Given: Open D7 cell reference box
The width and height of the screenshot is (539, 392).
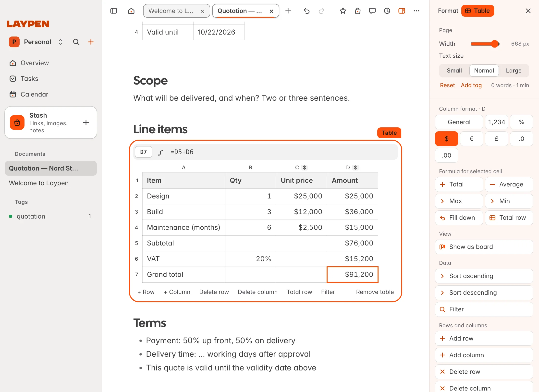Looking at the screenshot, I should (x=143, y=152).
